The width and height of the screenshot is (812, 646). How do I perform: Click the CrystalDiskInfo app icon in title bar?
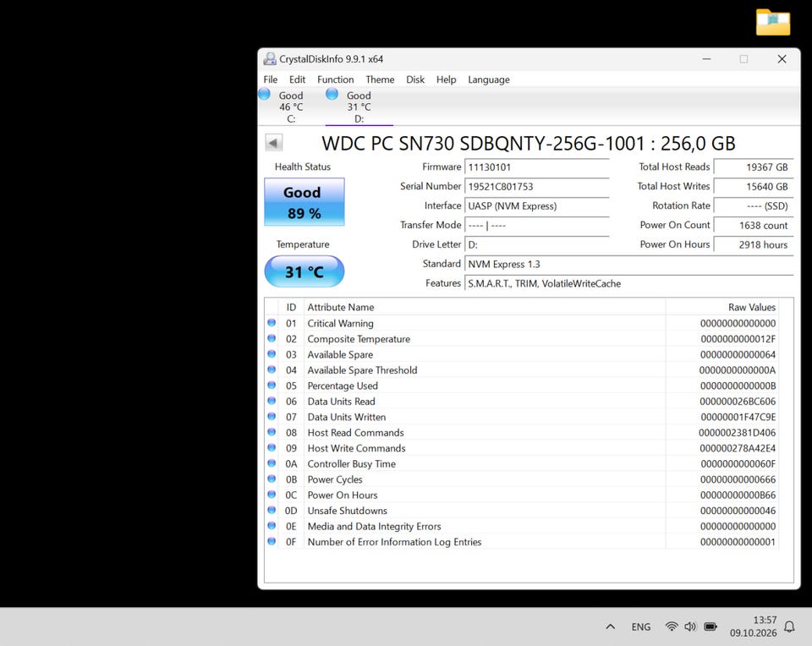(x=269, y=59)
